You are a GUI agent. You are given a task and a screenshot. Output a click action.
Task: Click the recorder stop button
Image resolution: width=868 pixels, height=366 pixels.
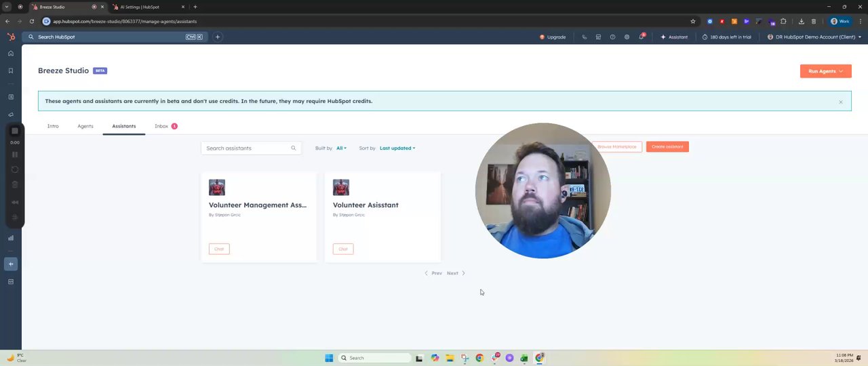15,131
